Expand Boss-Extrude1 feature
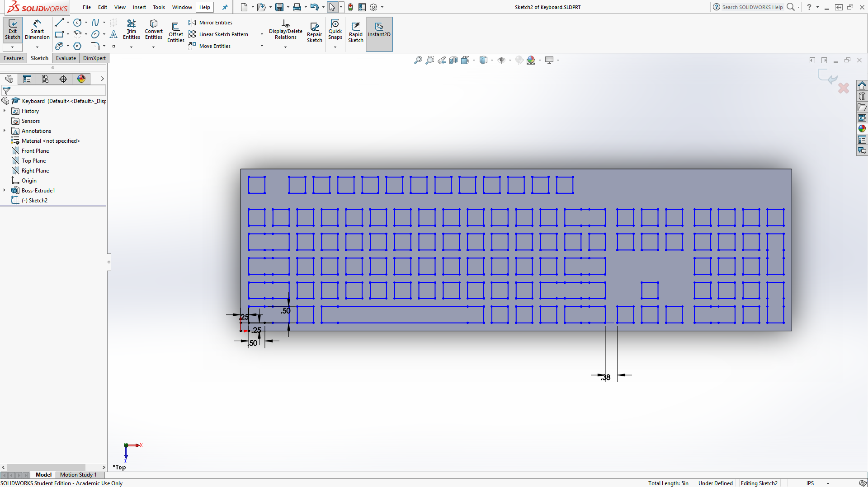The height and width of the screenshot is (487, 868). click(5, 190)
